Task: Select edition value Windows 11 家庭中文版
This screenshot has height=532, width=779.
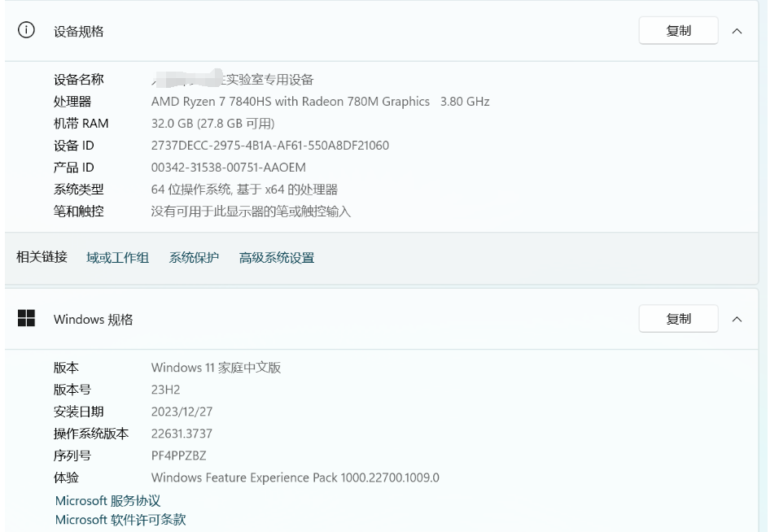Action: (216, 368)
